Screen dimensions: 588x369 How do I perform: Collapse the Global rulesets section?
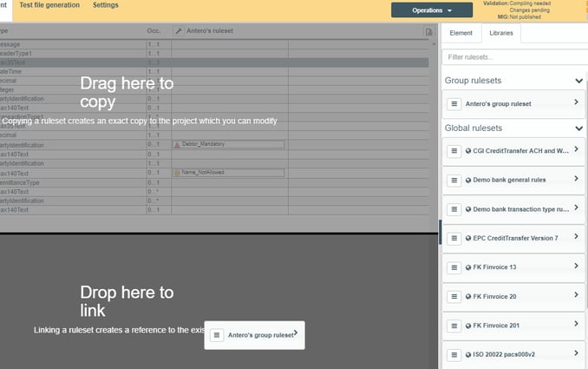tap(578, 128)
